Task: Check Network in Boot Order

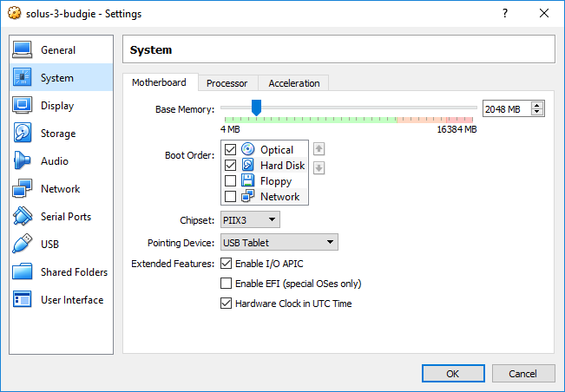Action: pyautogui.click(x=230, y=197)
